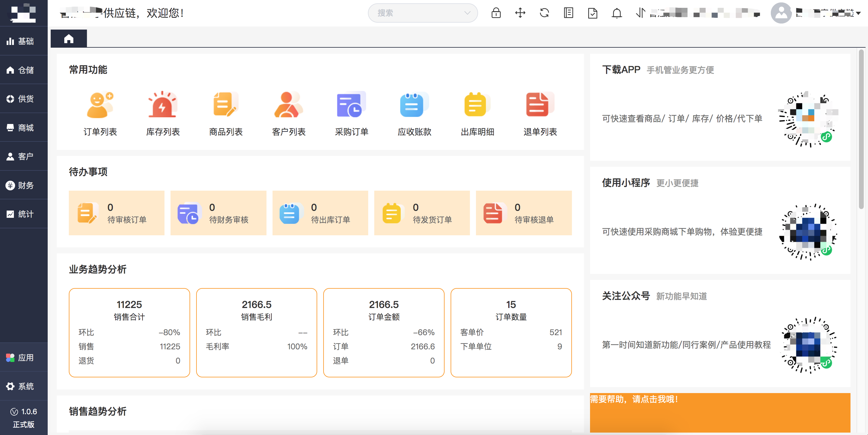Focus the 搜索 search box
Image resolution: width=868 pixels, height=435 pixels.
point(423,13)
